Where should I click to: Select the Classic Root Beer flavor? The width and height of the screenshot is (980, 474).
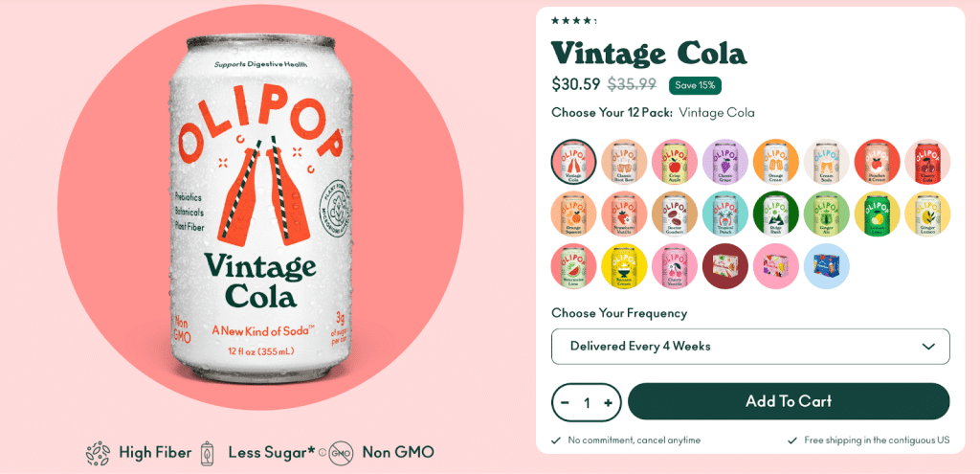pyautogui.click(x=624, y=162)
